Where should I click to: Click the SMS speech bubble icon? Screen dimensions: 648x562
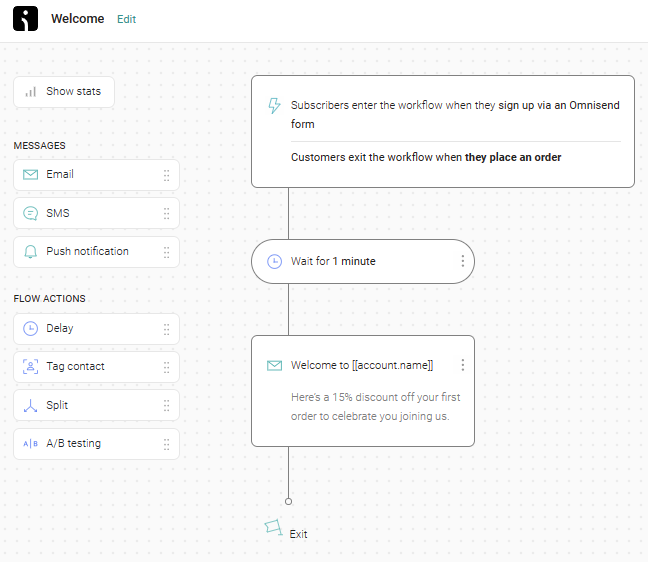click(x=30, y=213)
